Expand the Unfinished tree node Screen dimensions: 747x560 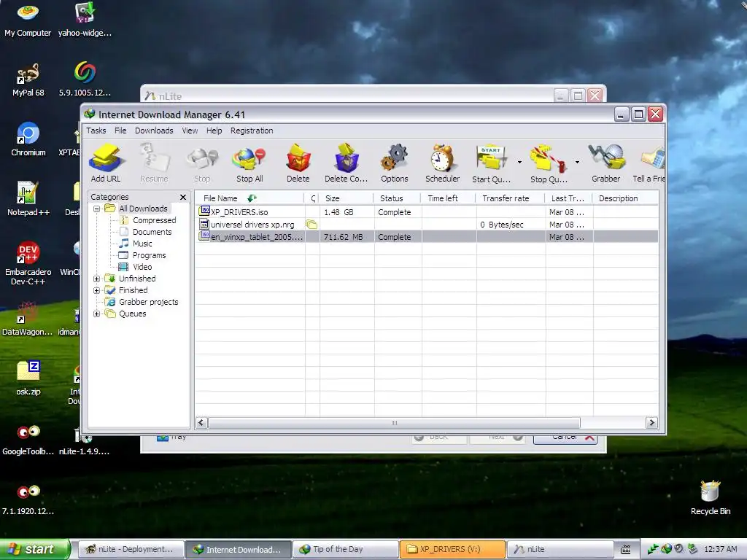[x=97, y=279]
